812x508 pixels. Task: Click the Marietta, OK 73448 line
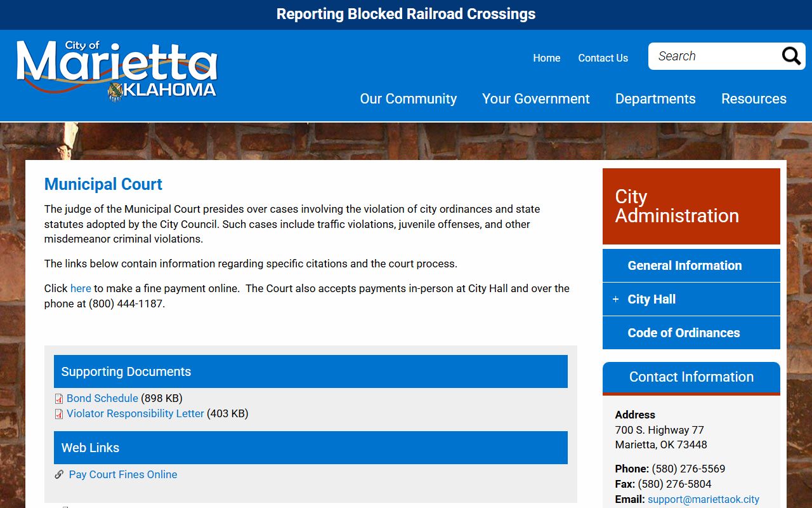tap(661, 444)
